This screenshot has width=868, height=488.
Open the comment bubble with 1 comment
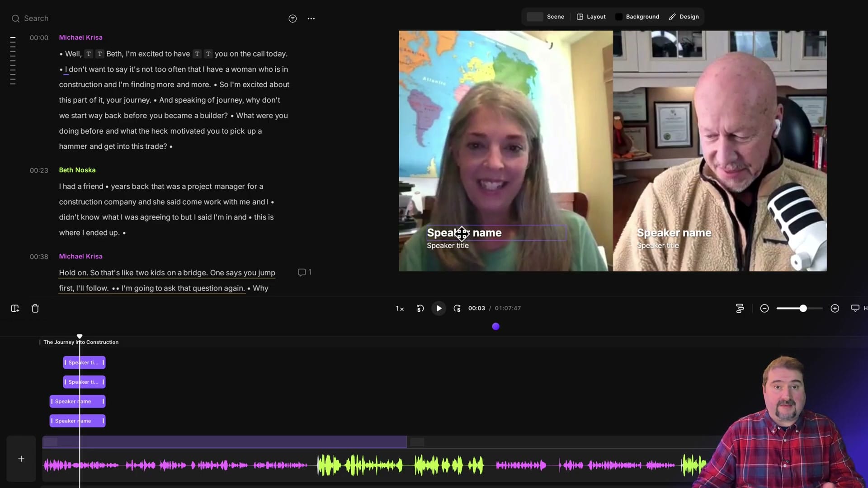[304, 272]
